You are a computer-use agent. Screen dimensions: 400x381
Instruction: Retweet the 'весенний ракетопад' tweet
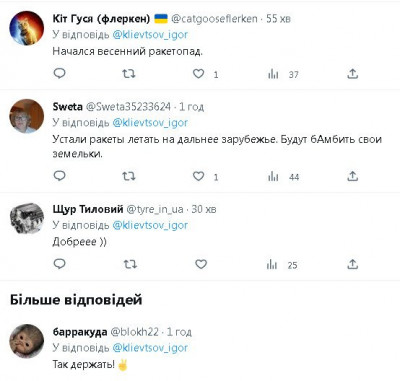[x=129, y=73]
